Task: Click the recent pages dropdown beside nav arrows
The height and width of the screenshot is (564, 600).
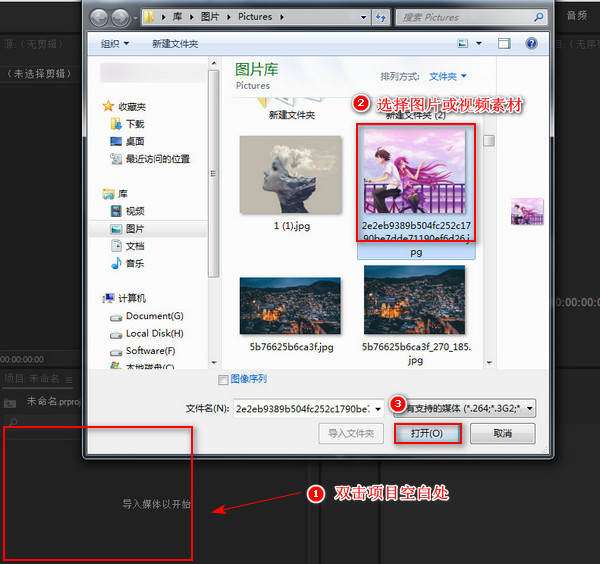Action: click(x=135, y=18)
